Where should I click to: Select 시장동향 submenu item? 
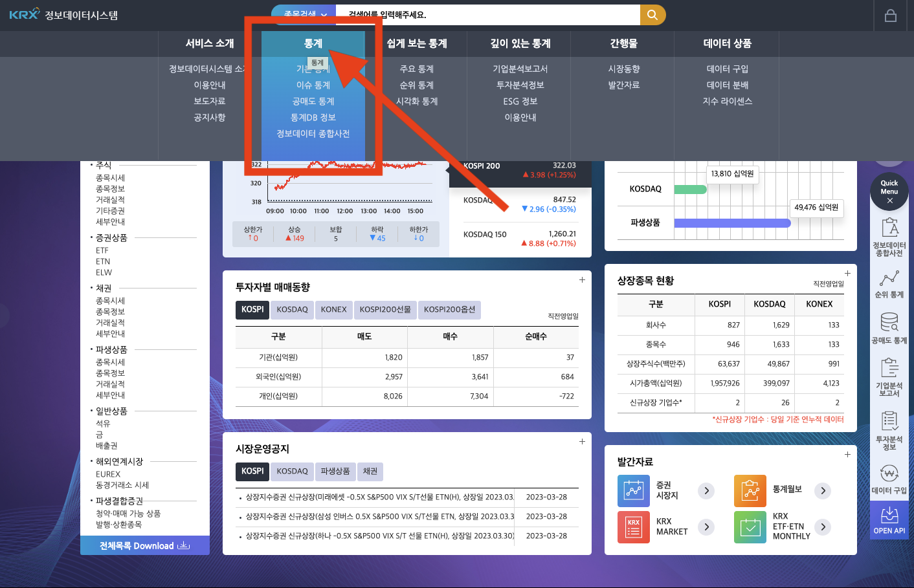[x=624, y=69]
